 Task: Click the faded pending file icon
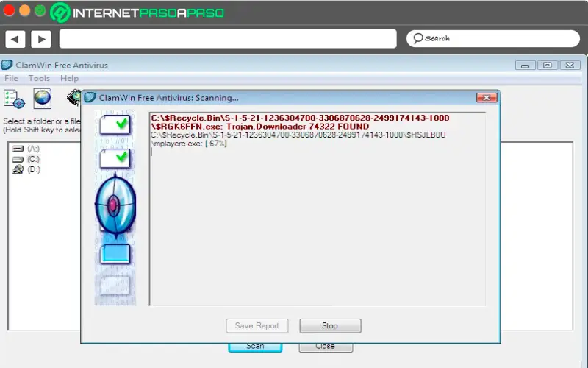pyautogui.click(x=115, y=286)
